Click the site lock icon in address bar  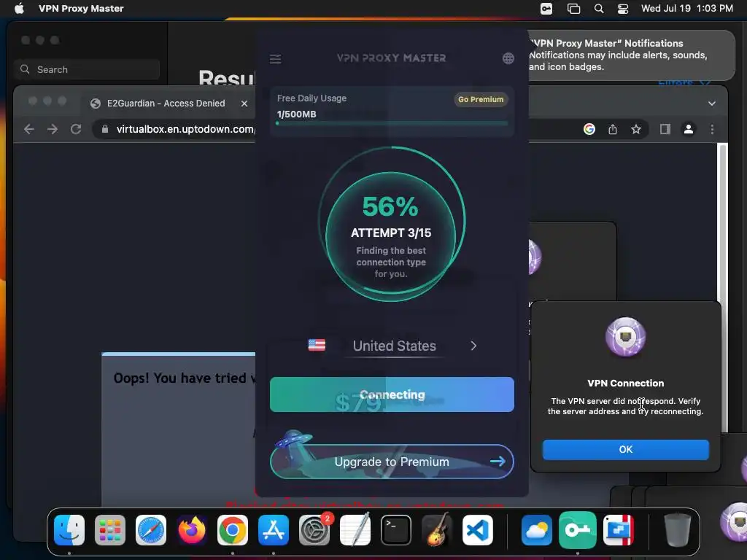pos(105,129)
